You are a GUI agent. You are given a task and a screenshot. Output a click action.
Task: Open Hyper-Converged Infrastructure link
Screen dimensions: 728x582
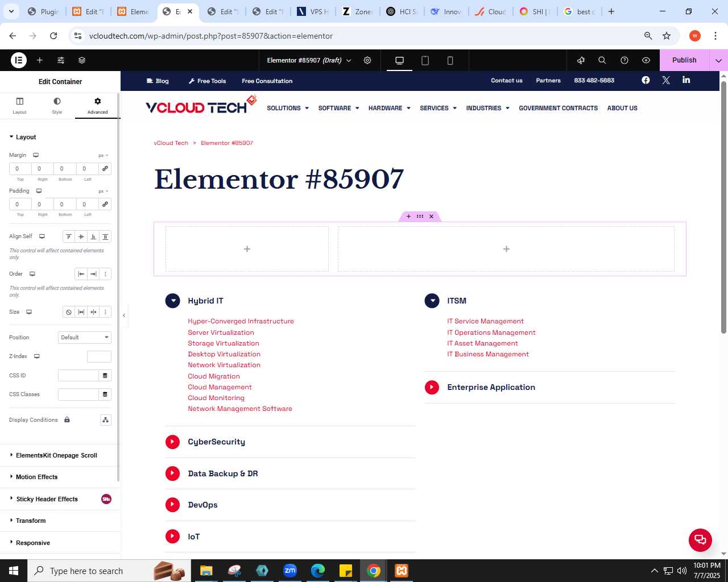pyautogui.click(x=241, y=321)
